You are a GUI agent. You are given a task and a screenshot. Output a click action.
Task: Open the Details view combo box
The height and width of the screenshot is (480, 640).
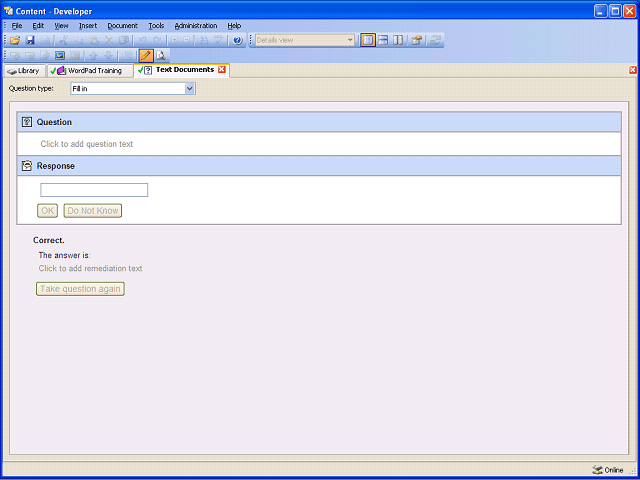304,40
